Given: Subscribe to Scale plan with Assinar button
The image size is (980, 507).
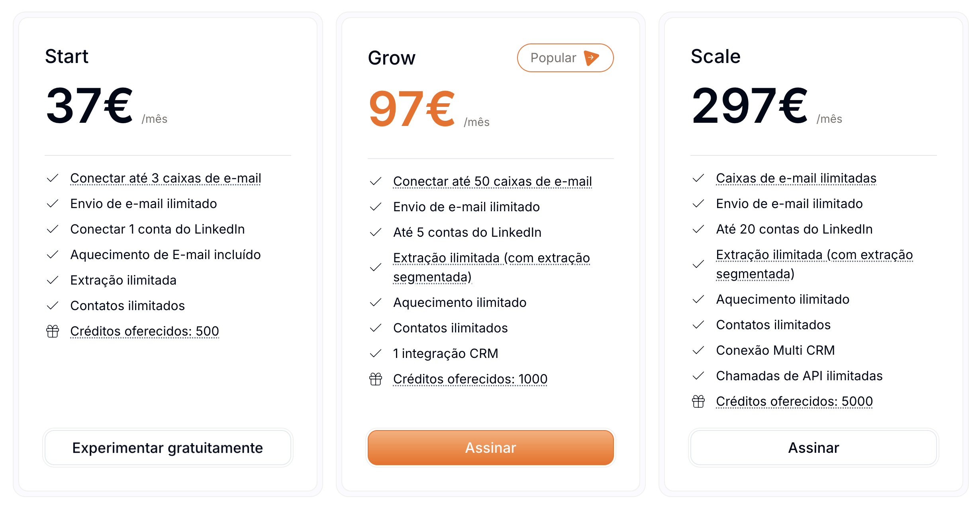Looking at the screenshot, I should coord(813,448).
